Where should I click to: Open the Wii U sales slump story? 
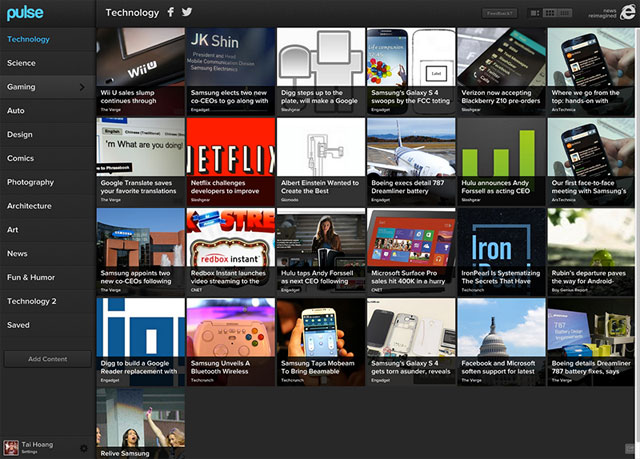140,71
